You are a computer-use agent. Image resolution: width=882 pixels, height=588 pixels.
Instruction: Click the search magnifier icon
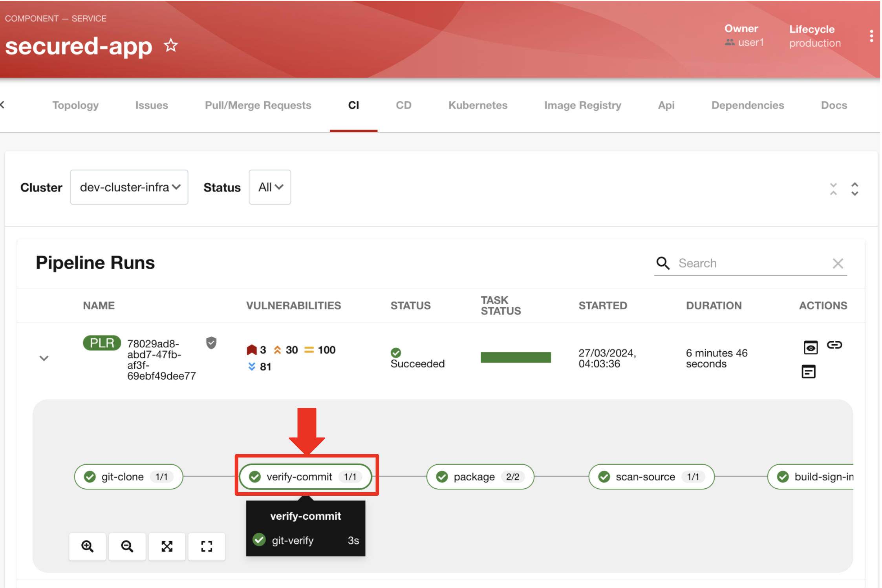pyautogui.click(x=663, y=263)
